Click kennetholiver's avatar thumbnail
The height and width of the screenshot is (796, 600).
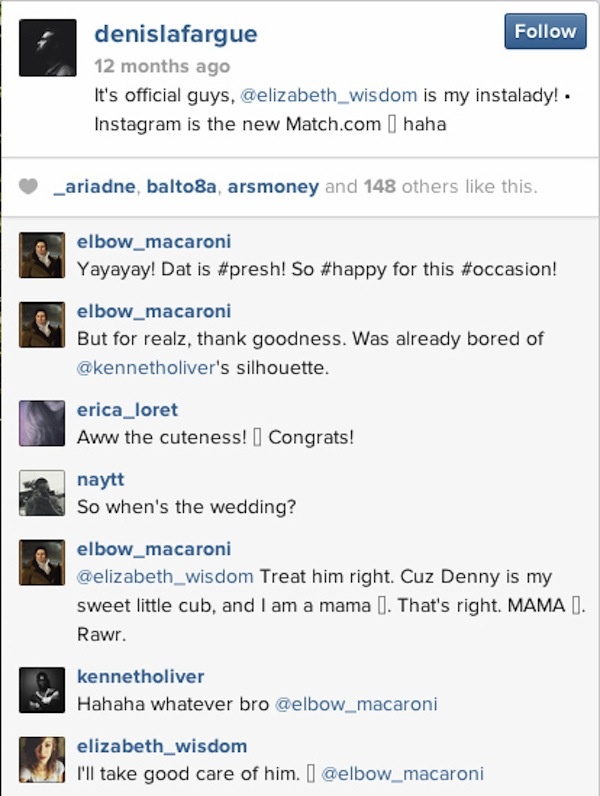pyautogui.click(x=42, y=690)
